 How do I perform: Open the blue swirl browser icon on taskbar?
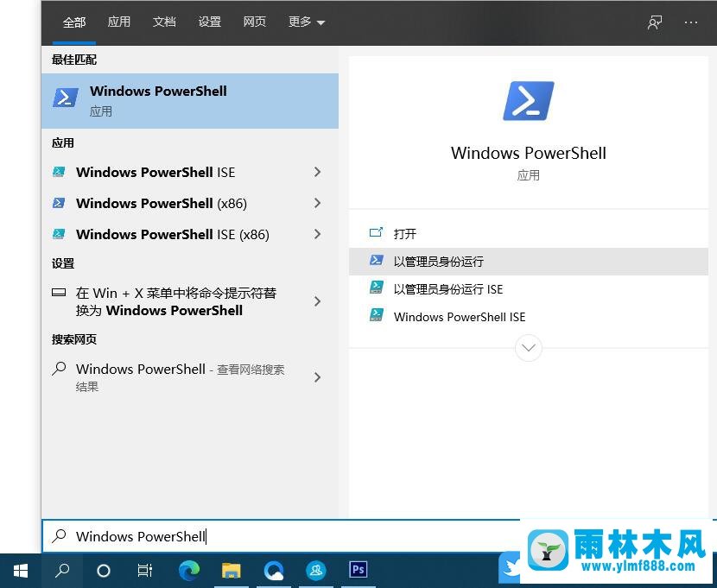(x=274, y=571)
